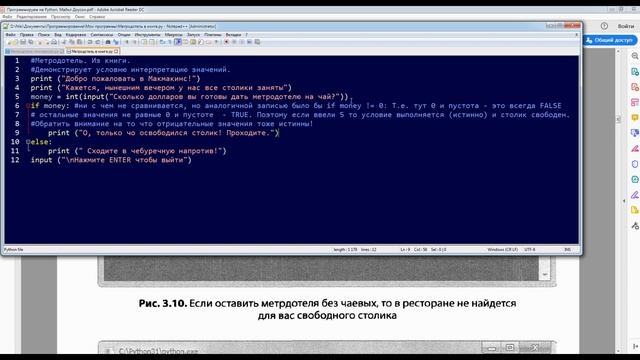Image resolution: width=640 pixels, height=360 pixels.
Task: Click the Save All toolbar icon
Action: pyautogui.click(x=31, y=42)
